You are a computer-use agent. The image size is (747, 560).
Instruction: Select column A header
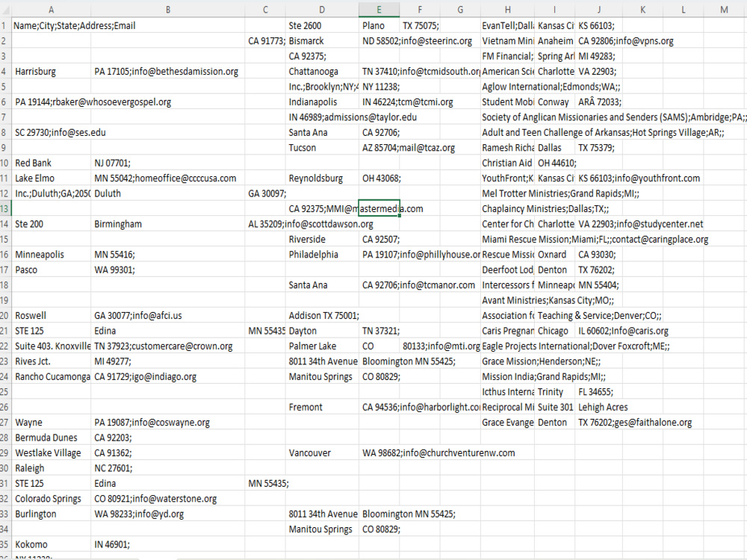51,10
